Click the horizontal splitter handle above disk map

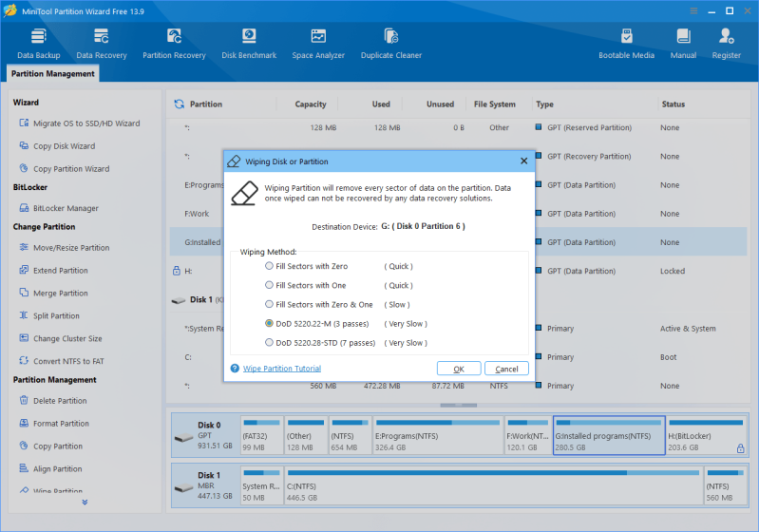click(x=459, y=405)
